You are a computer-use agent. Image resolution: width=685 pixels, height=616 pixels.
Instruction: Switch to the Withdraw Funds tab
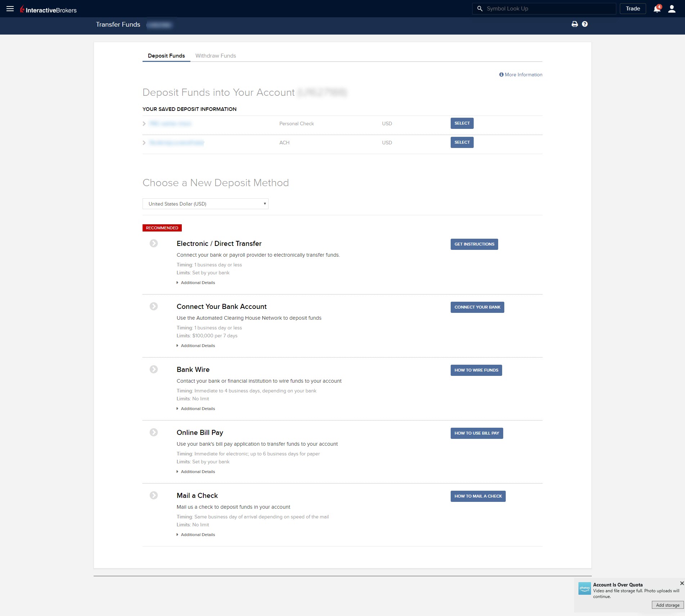(x=216, y=56)
